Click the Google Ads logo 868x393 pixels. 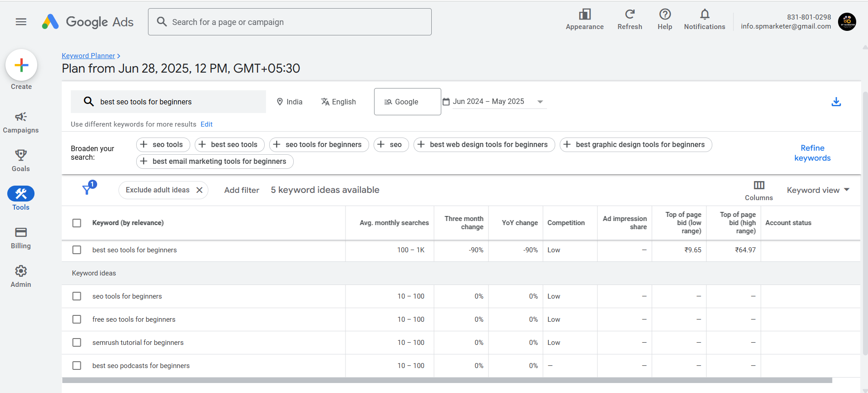point(88,22)
